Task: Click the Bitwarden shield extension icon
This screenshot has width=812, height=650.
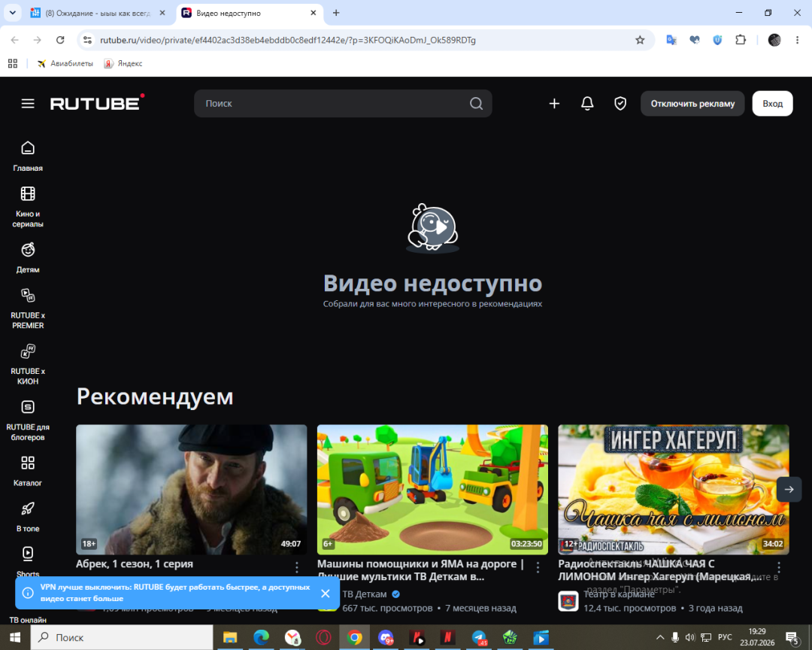Action: pos(717,40)
